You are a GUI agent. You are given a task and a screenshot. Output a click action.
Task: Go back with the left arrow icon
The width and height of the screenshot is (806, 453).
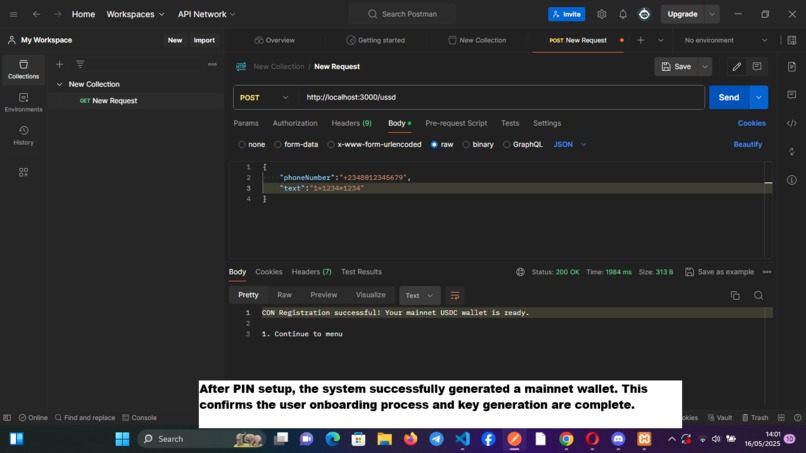(x=36, y=14)
